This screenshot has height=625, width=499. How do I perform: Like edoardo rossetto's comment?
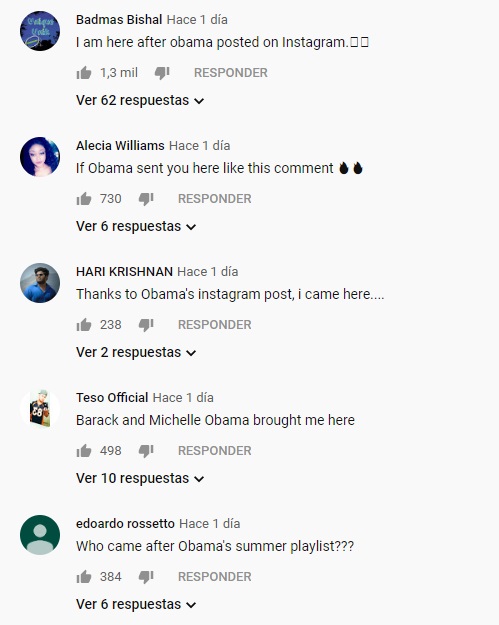point(84,576)
